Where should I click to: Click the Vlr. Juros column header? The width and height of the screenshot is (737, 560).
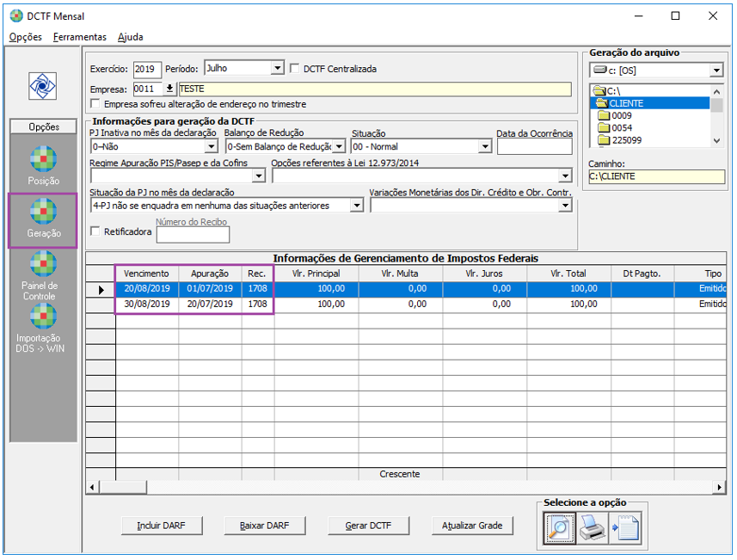point(484,274)
